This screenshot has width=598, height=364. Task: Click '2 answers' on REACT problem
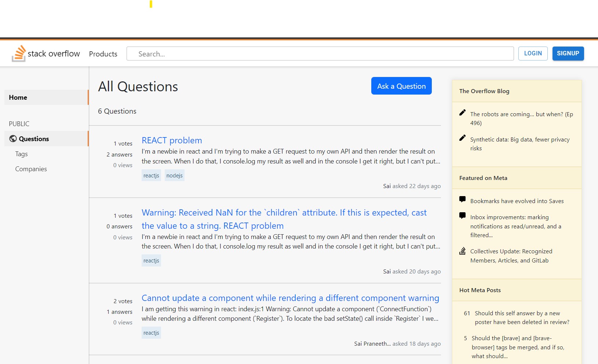tap(119, 155)
